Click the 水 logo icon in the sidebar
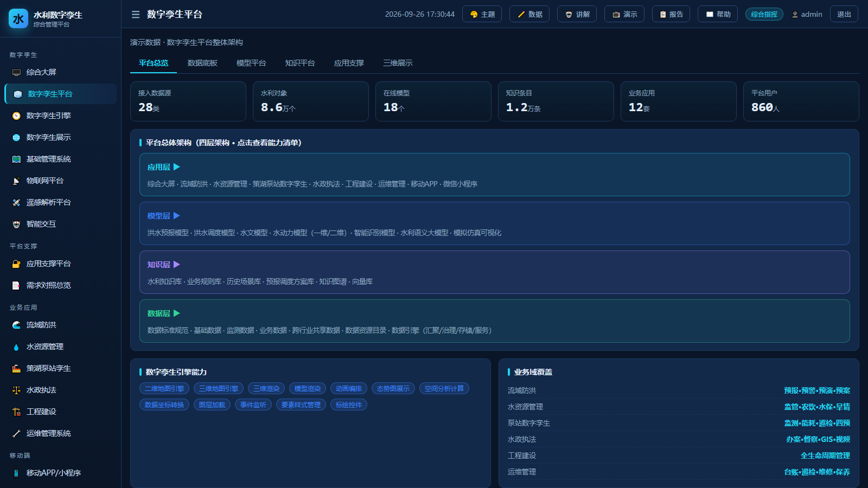This screenshot has height=488, width=868. (18, 18)
